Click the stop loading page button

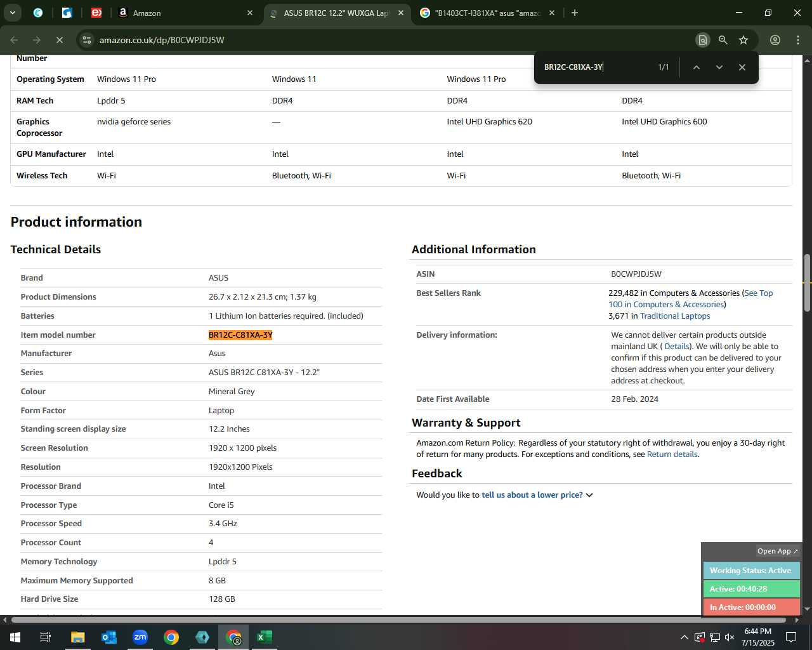click(59, 40)
